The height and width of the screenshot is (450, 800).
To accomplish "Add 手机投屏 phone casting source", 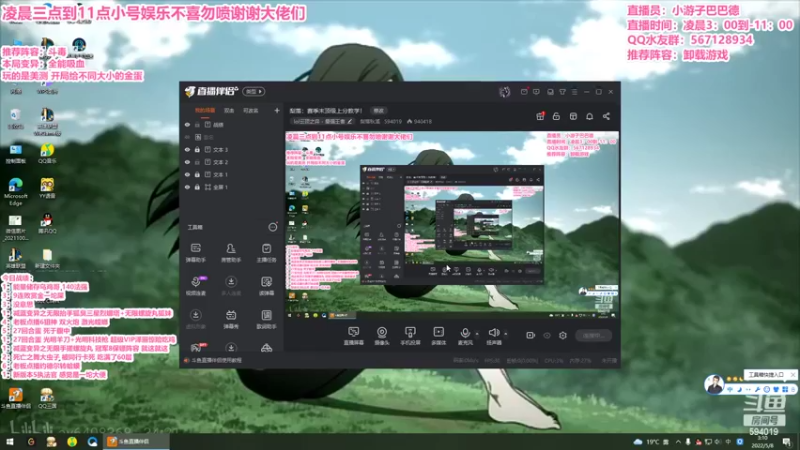I will click(x=410, y=336).
